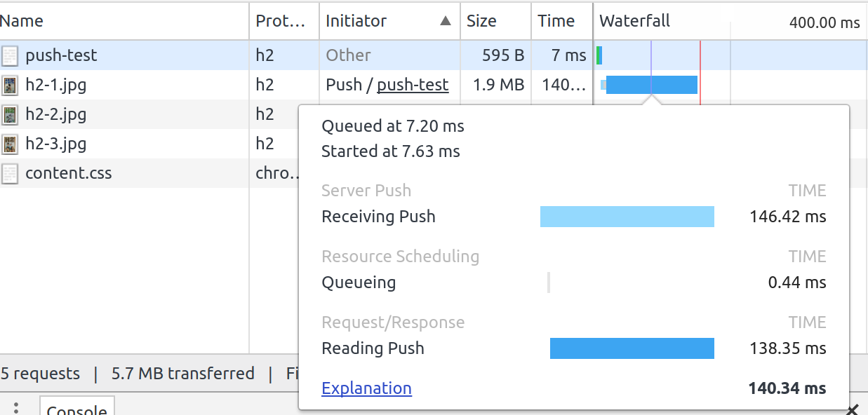This screenshot has height=415, width=868.
Task: Click the h2-1.jpg blue waterfall bar
Action: click(x=651, y=85)
